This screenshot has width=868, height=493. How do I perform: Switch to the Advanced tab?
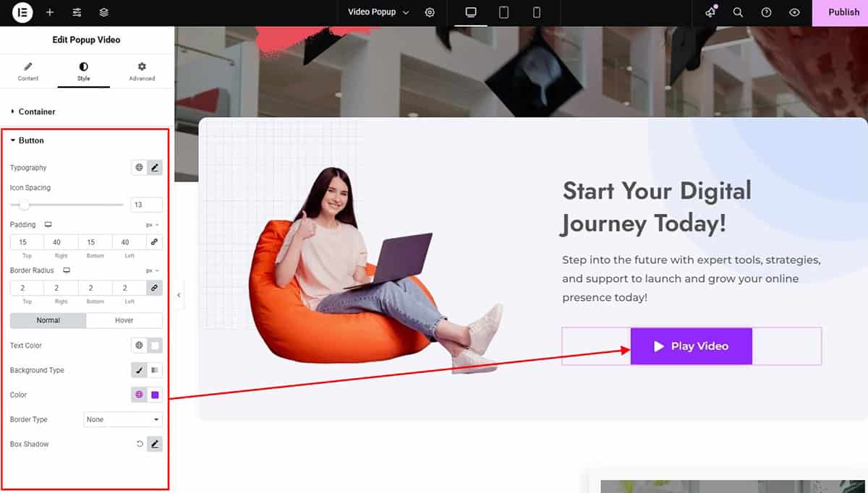pos(142,72)
